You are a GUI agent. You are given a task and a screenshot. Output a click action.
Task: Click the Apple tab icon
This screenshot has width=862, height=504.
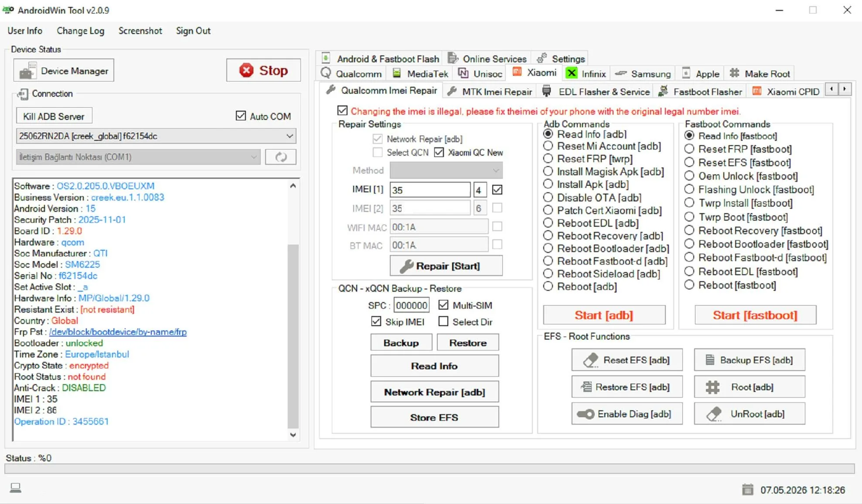coord(686,73)
